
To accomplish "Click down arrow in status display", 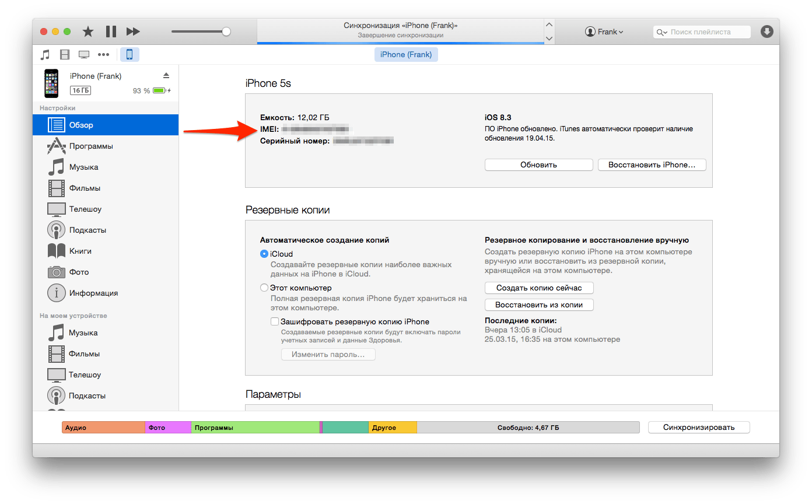I will coord(548,38).
